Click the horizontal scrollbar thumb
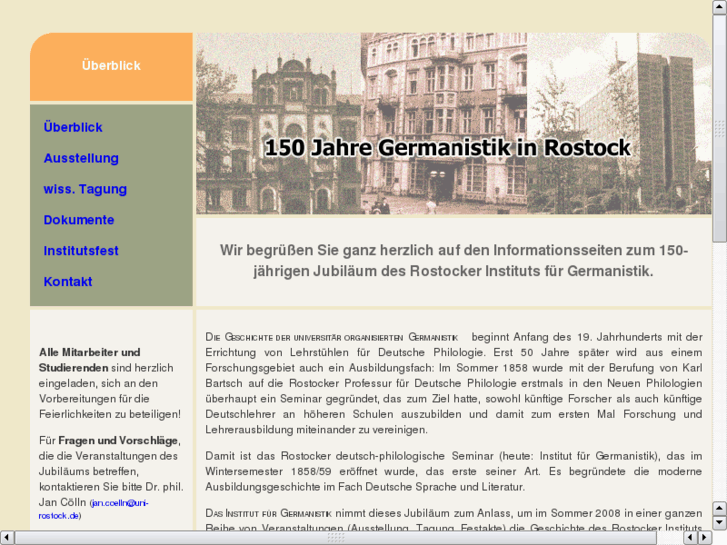This screenshot has height=545, width=727. (x=336, y=538)
